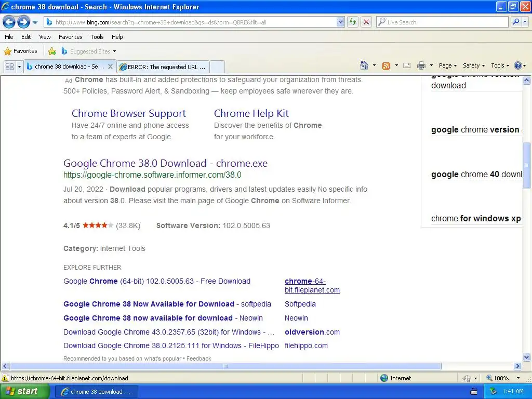The image size is (532, 399).
Task: Expand the tab list dropdown arrow
Action: coord(19,66)
